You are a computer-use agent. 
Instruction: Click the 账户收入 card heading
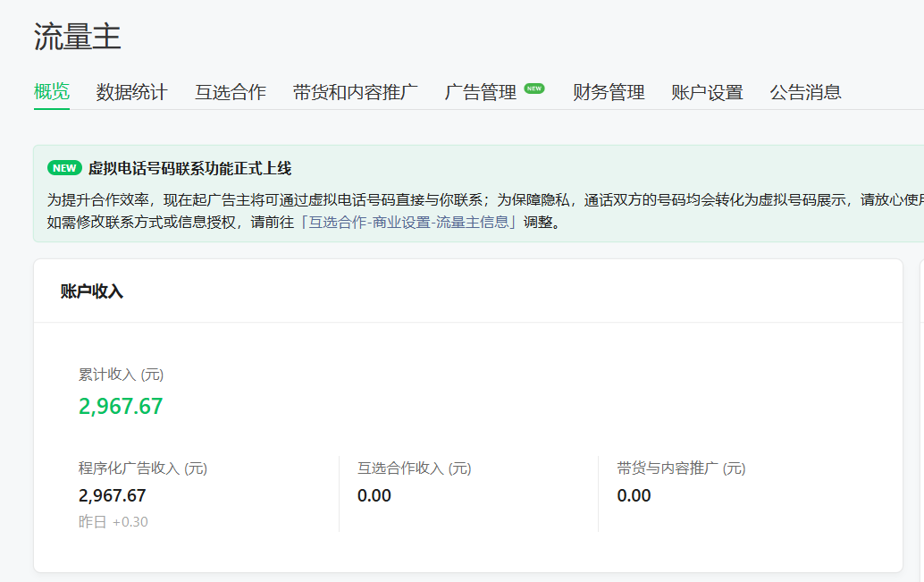[x=91, y=291]
